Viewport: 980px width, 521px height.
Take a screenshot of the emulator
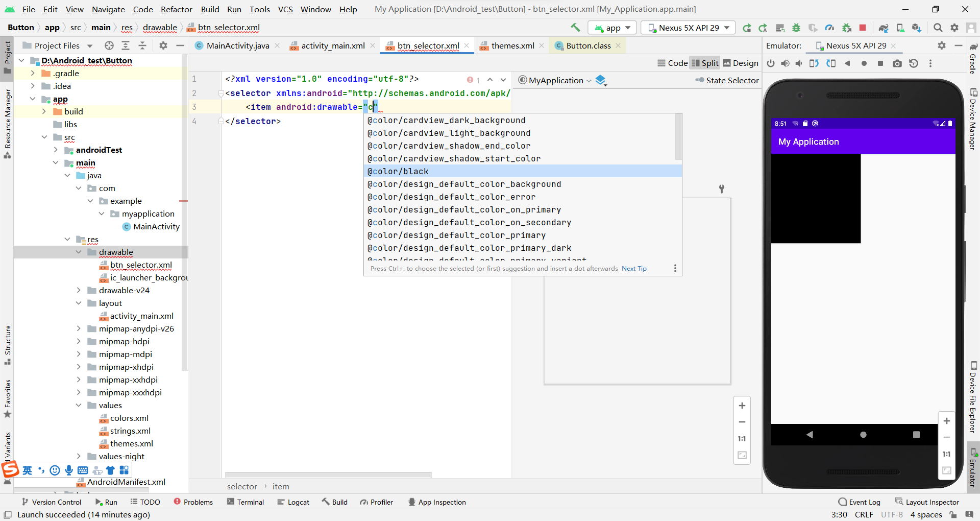(x=897, y=63)
